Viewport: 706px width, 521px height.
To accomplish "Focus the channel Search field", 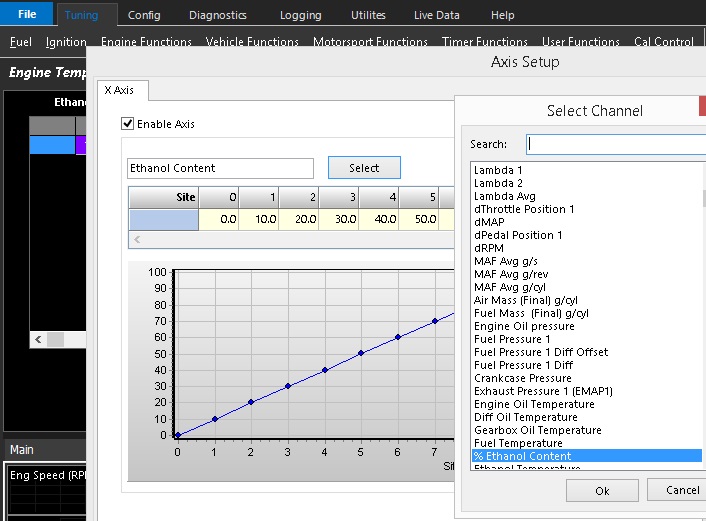I will (615, 144).
